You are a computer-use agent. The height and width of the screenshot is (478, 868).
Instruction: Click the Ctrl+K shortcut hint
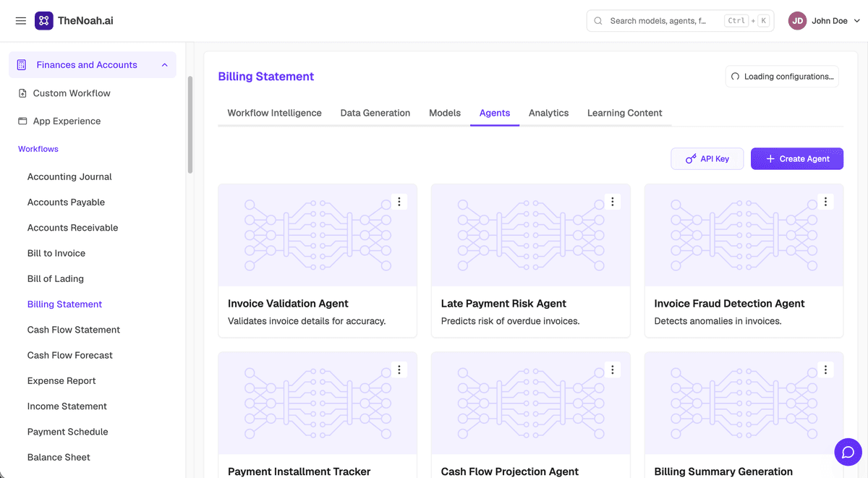[746, 21]
